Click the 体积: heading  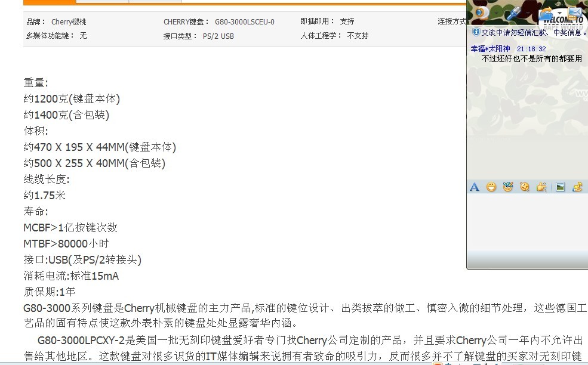(36, 131)
